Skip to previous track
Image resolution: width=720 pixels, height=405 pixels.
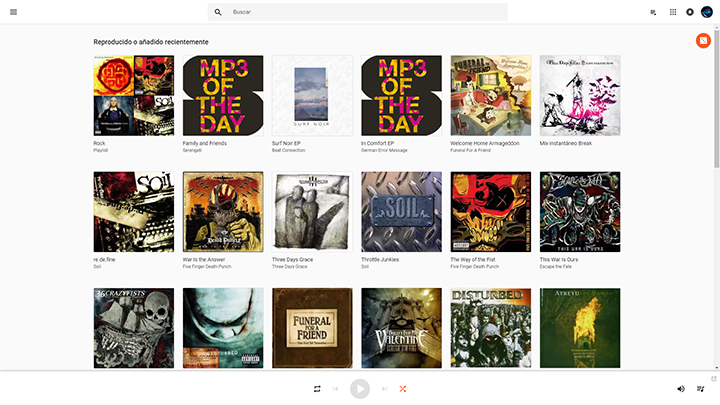click(x=335, y=389)
